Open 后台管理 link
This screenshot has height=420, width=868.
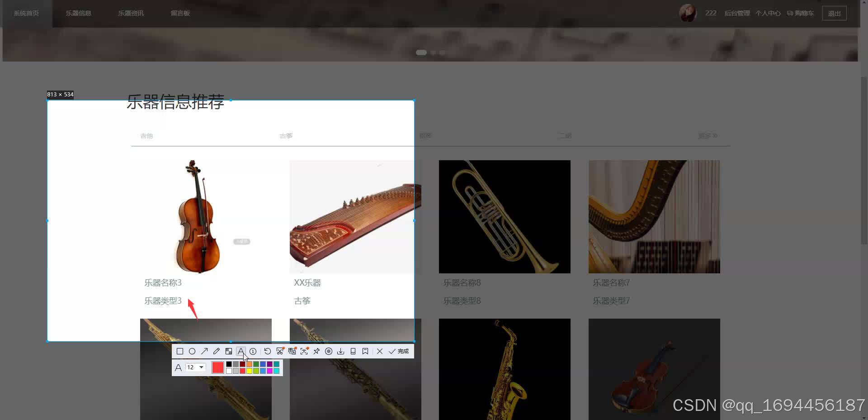tap(737, 13)
